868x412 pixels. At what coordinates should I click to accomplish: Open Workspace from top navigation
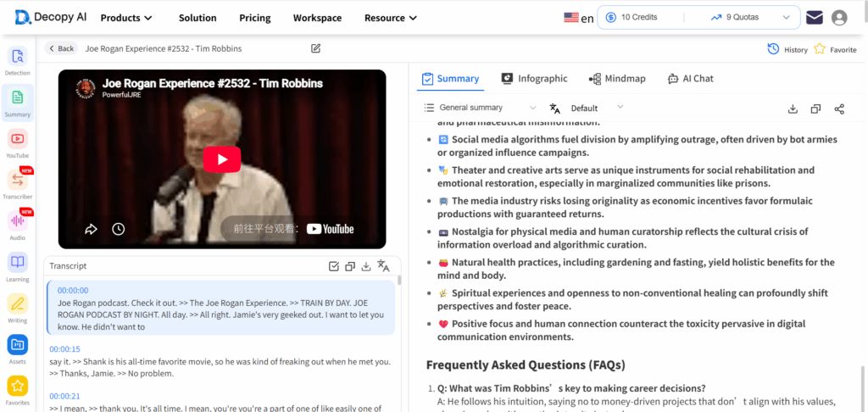(317, 18)
